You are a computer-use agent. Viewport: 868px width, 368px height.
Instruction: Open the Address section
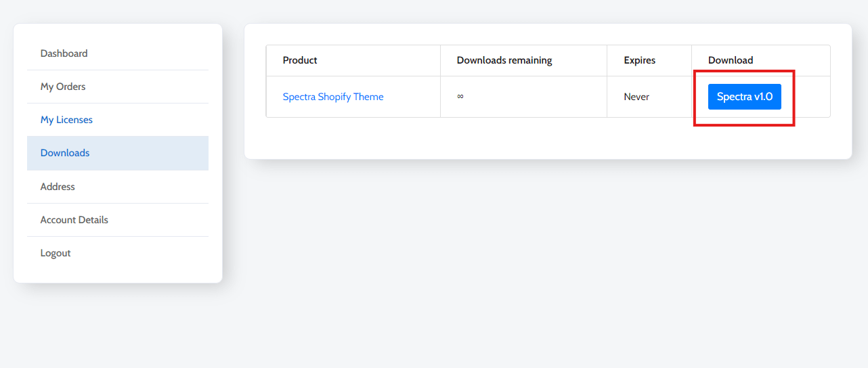click(x=58, y=187)
